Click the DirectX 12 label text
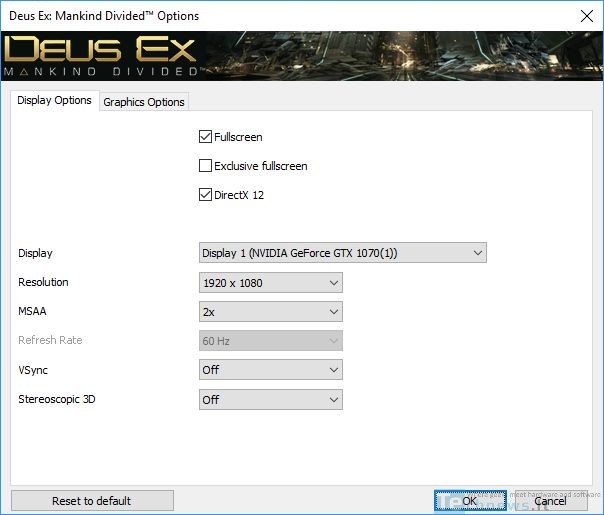Viewport: 604px width, 515px height. point(239,195)
